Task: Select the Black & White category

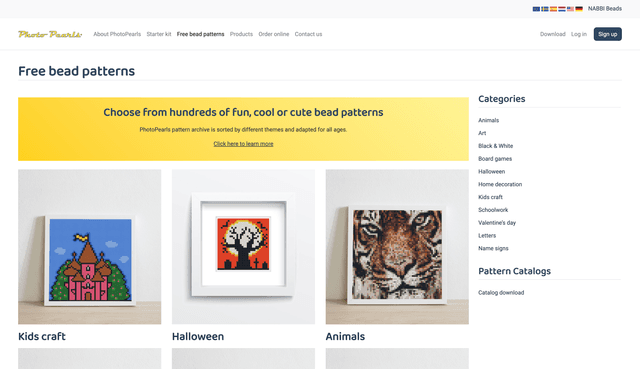Action: tap(496, 146)
